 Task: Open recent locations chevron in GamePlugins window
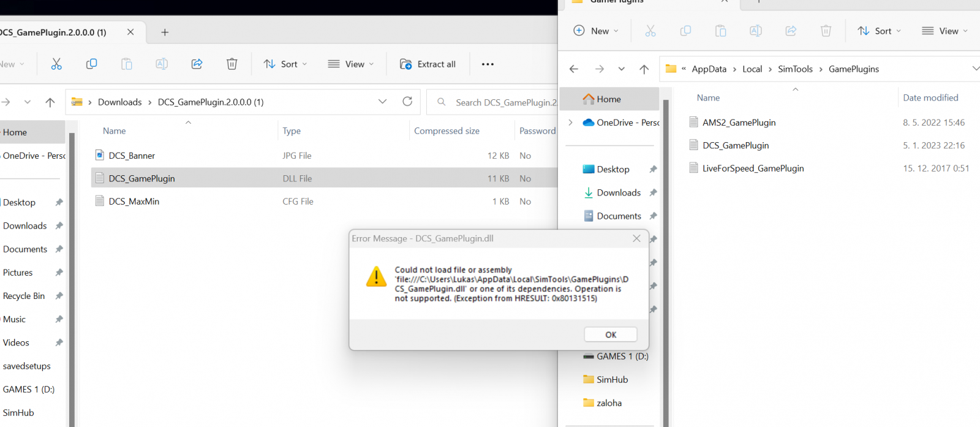622,69
